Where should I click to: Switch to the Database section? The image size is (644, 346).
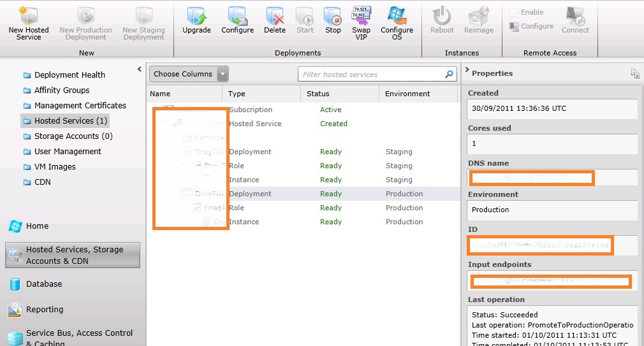click(x=44, y=284)
